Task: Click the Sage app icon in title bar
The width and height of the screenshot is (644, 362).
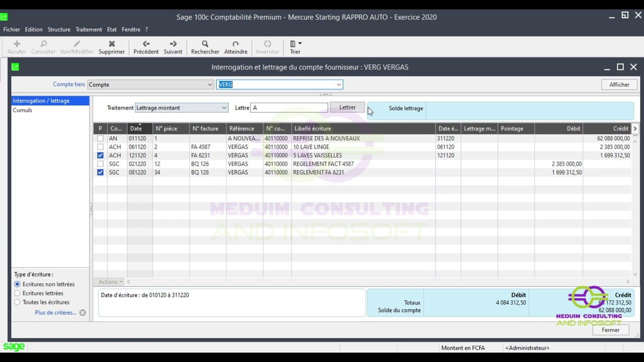Action: [4, 17]
